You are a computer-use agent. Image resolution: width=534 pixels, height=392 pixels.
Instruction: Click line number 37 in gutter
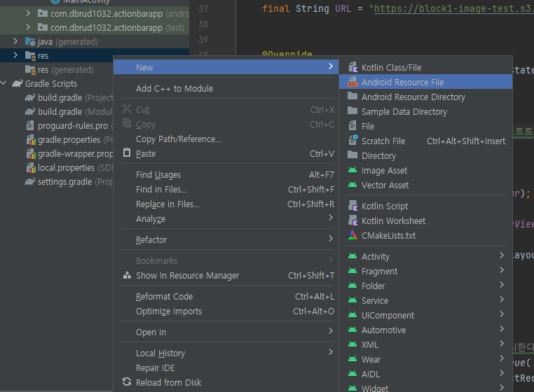point(203,9)
